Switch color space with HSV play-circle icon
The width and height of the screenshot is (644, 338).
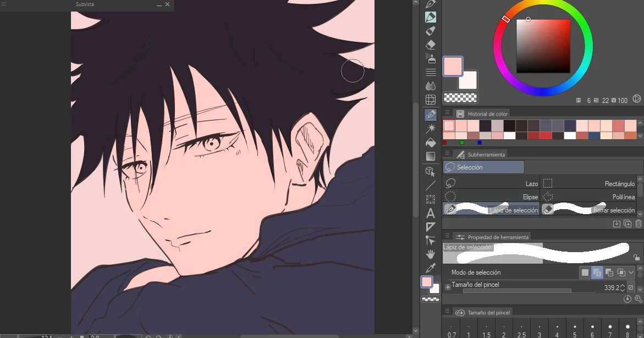(x=637, y=99)
